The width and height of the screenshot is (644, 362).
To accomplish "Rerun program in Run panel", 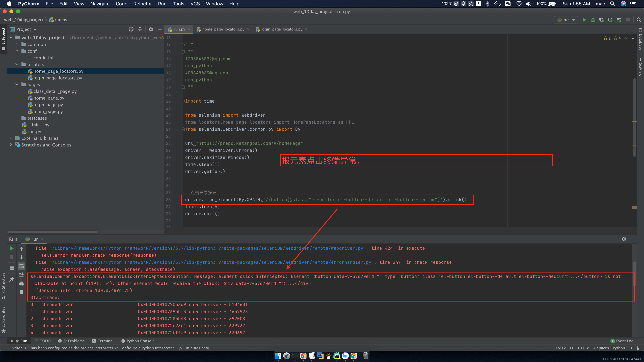I will [x=12, y=248].
